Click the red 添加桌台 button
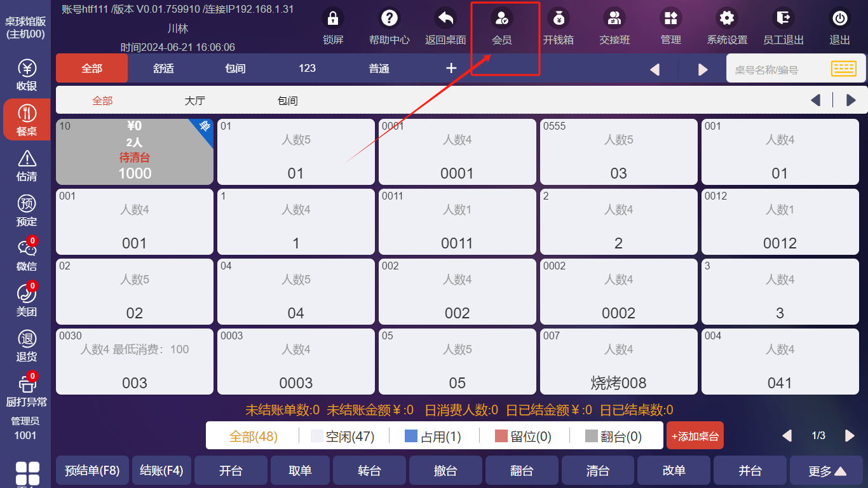868x488 pixels. [695, 436]
